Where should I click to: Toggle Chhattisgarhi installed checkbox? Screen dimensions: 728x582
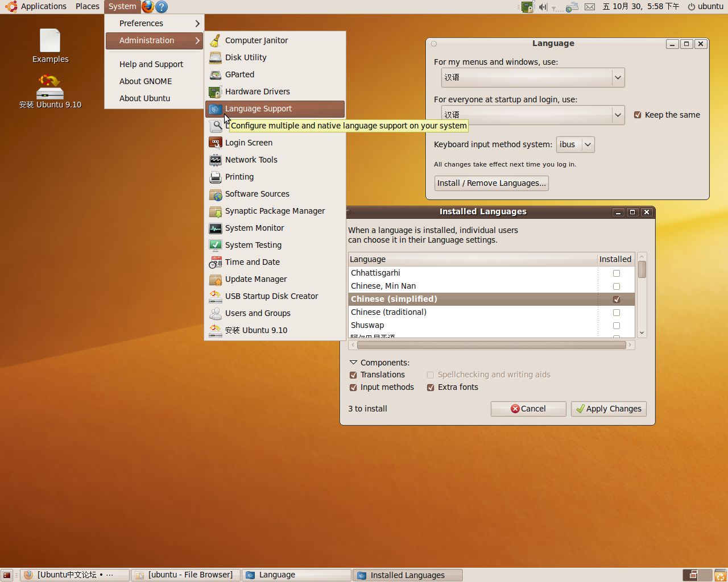[617, 273]
